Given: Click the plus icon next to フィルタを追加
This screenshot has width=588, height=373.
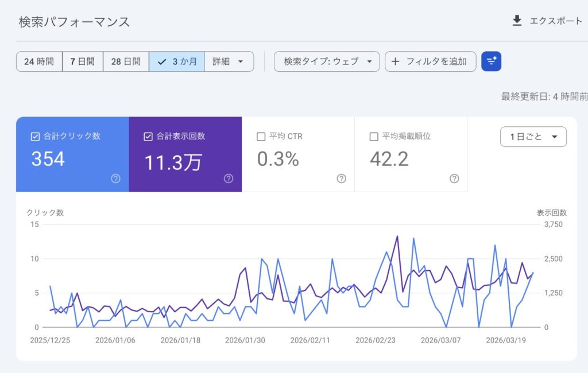Looking at the screenshot, I should 396,61.
